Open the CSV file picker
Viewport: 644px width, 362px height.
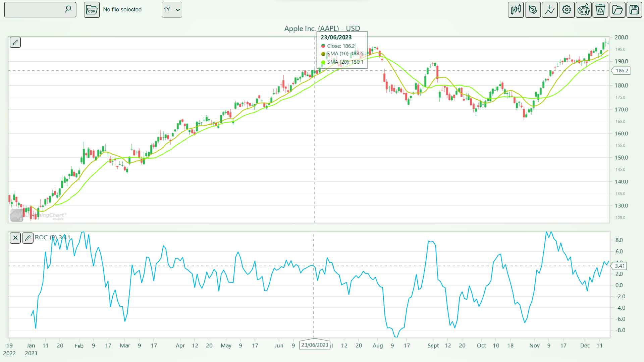pos(92,10)
